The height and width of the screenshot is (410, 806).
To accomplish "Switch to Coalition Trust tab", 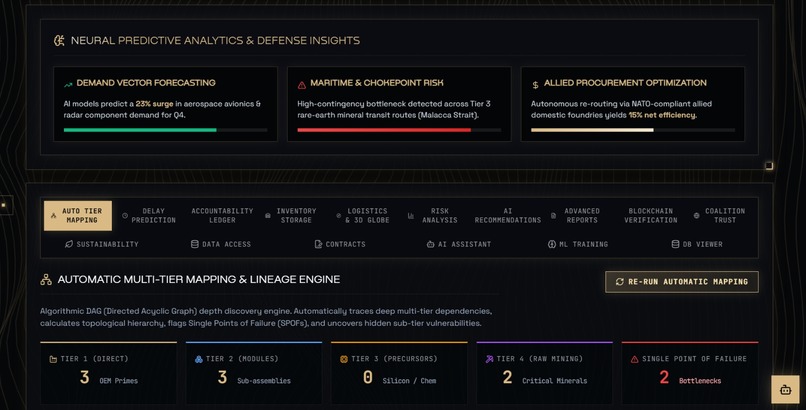I will [720, 215].
